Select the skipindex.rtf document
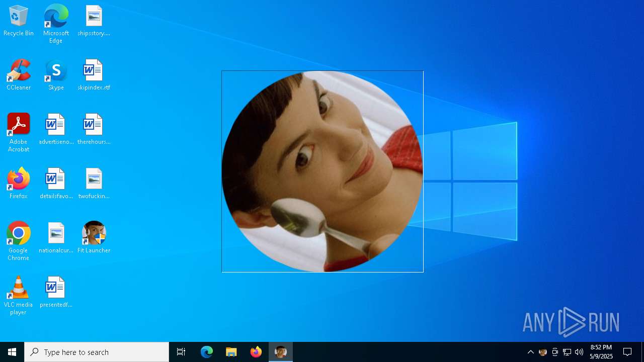 point(94,75)
